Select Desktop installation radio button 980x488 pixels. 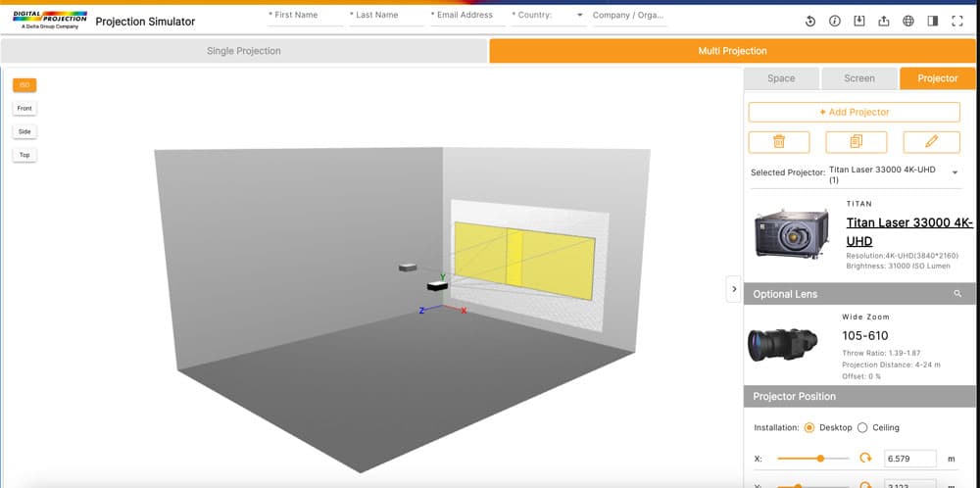809,427
